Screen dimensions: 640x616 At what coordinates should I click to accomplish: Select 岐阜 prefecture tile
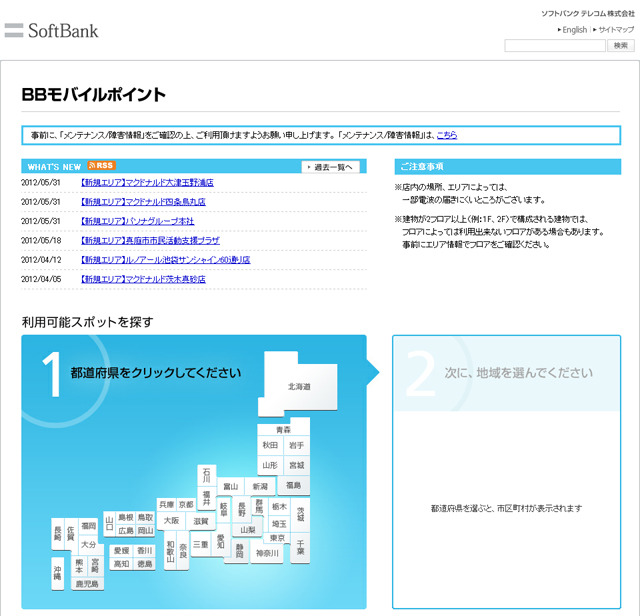pos(224,509)
